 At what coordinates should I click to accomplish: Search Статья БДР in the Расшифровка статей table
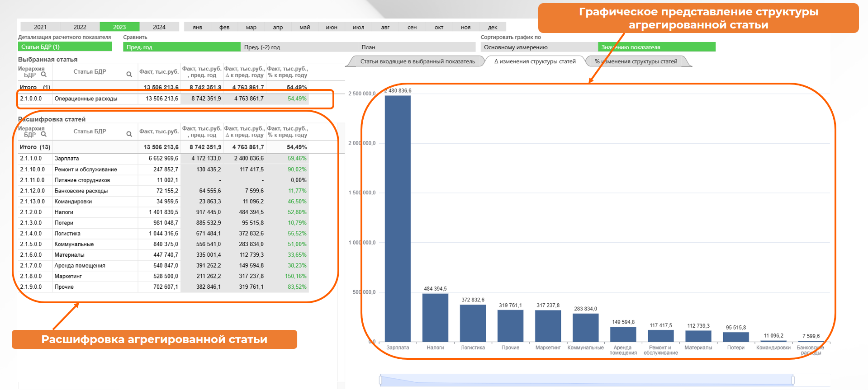tap(129, 134)
